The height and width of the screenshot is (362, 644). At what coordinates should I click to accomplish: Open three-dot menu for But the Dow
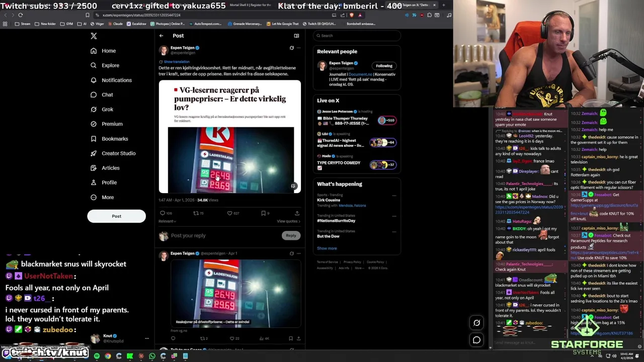(x=394, y=231)
